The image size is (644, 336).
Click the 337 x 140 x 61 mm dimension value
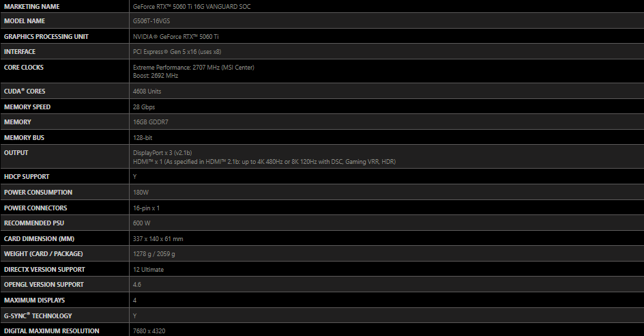pyautogui.click(x=158, y=239)
